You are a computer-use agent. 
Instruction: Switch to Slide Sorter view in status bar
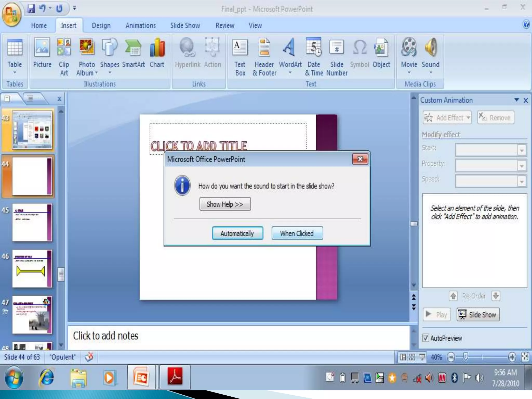(412, 357)
